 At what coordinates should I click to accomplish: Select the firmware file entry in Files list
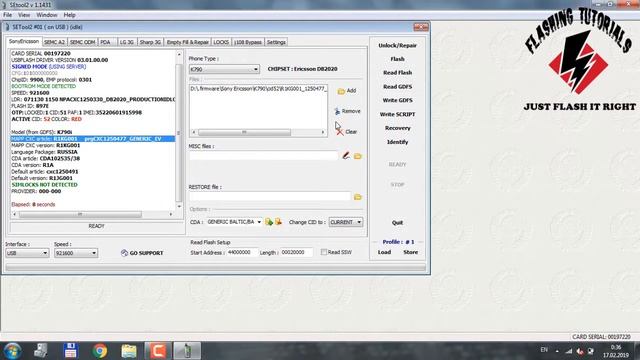[x=258, y=89]
